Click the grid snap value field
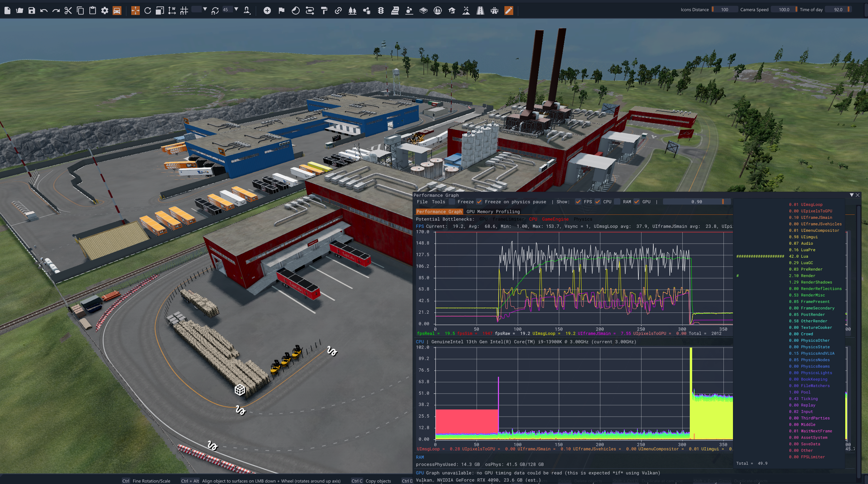The image size is (868, 484). click(x=196, y=10)
